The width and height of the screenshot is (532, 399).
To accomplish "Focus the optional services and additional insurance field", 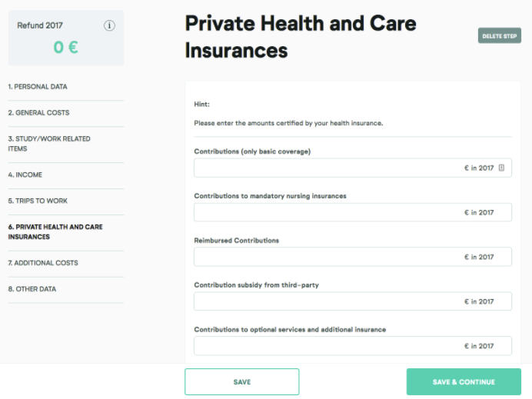I will pyautogui.click(x=353, y=346).
